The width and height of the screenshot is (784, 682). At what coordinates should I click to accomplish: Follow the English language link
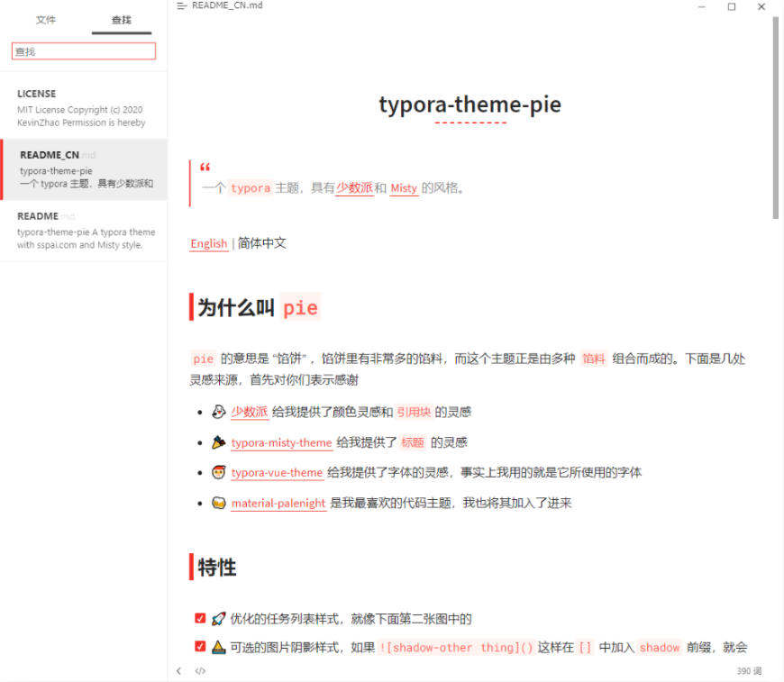(x=208, y=243)
